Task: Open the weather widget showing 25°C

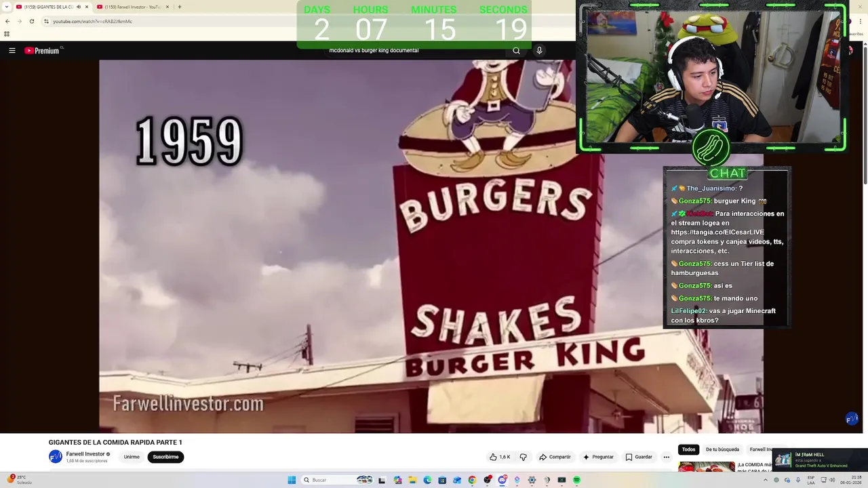Action: 20,480
